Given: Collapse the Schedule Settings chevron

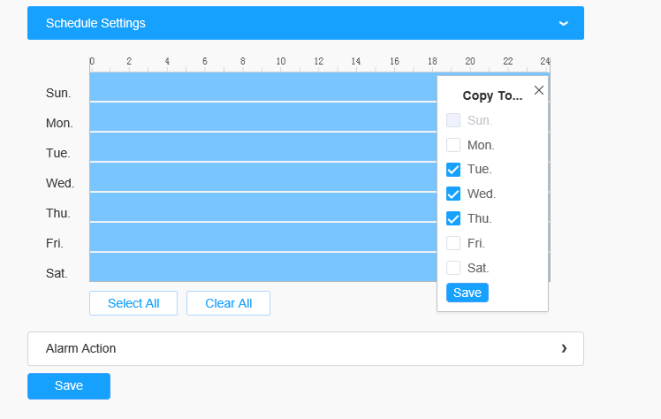Looking at the screenshot, I should [x=563, y=23].
